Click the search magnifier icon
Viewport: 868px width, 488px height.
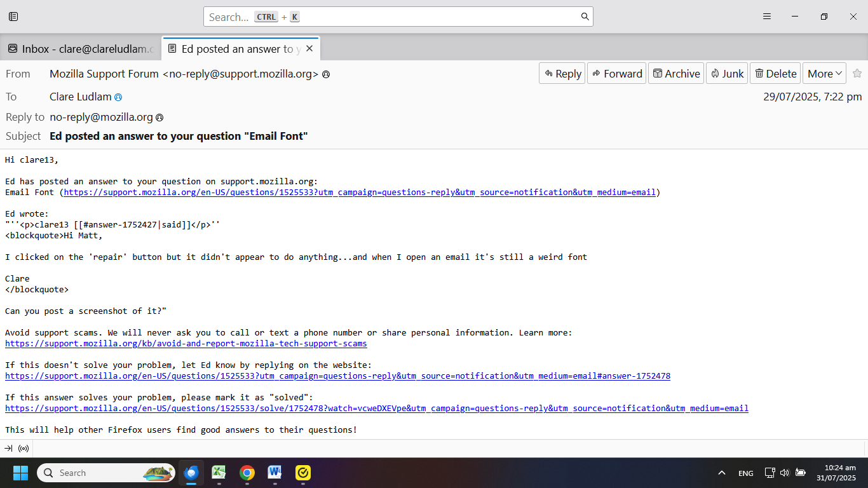point(585,17)
